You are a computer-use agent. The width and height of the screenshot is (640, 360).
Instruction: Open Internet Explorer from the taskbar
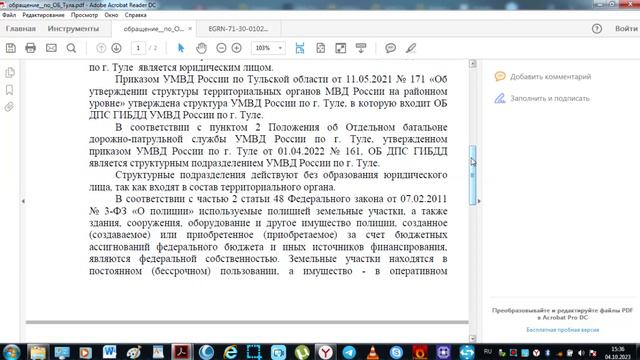(x=230, y=352)
